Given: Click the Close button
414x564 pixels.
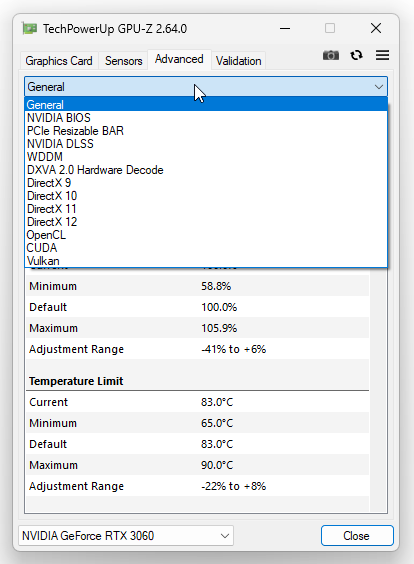Looking at the screenshot, I should tap(357, 536).
